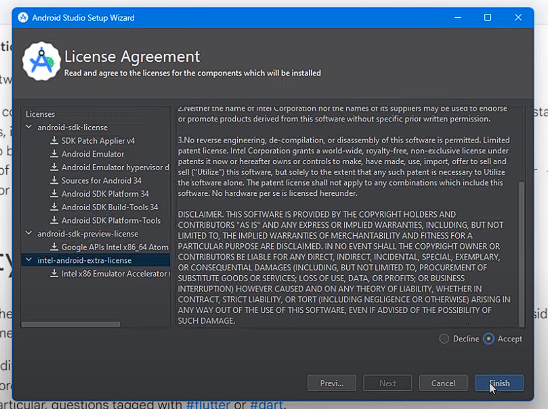
Task: Click download icon next to Android SDK Platform-Tools
Action: point(54,220)
